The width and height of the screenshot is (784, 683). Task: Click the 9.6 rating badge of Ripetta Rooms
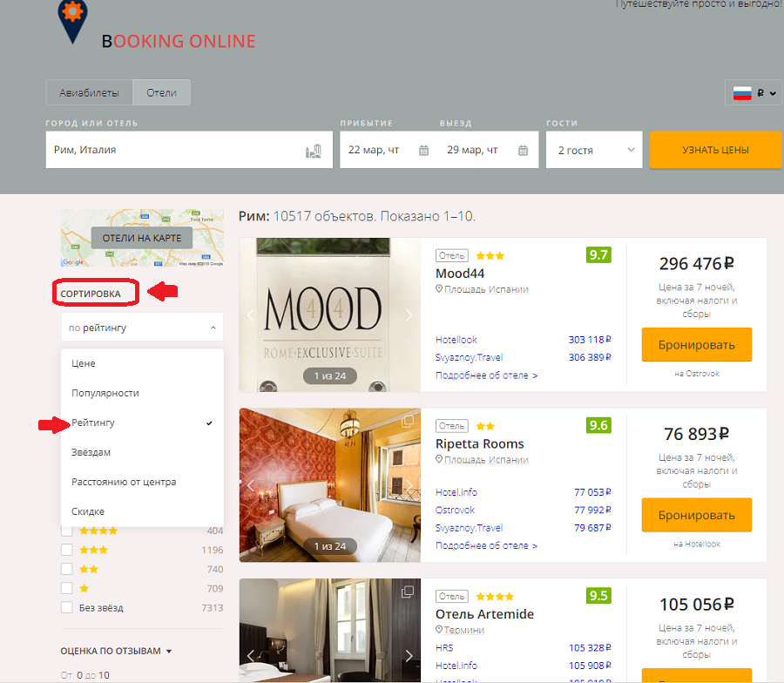[598, 425]
